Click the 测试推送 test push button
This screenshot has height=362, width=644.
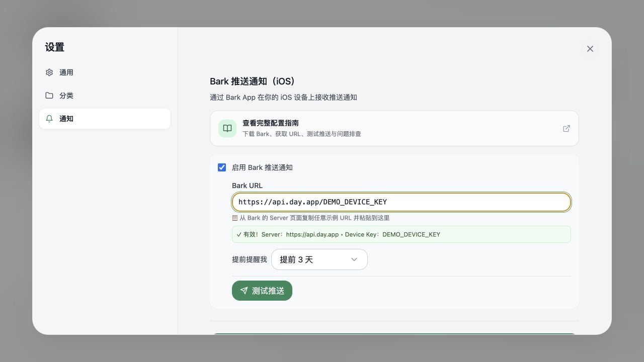(x=262, y=291)
